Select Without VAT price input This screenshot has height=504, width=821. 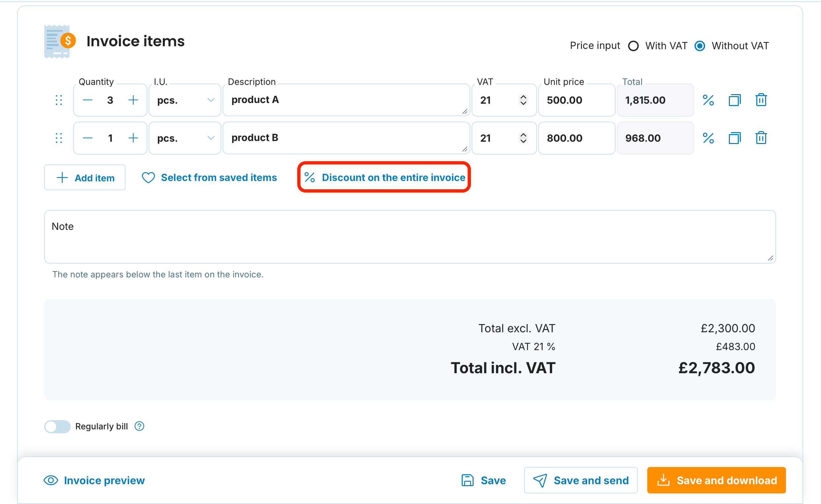(699, 46)
